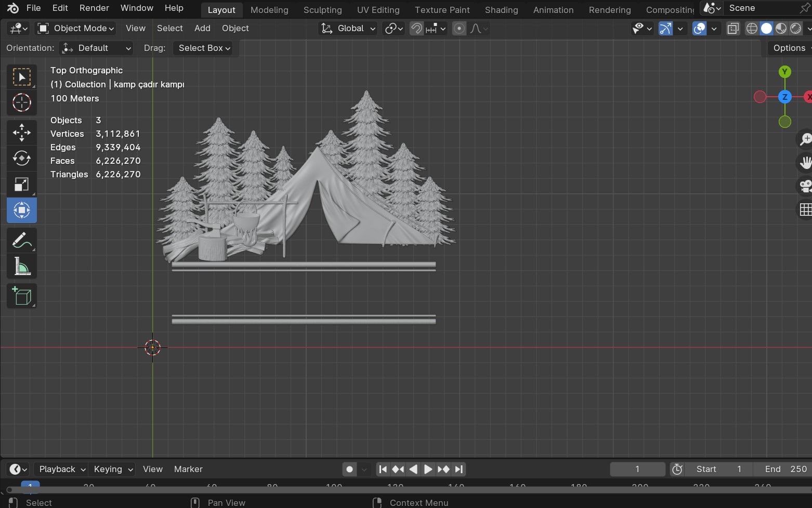Jump to last frame with the end button
The height and width of the screenshot is (508, 812).
pos(459,468)
